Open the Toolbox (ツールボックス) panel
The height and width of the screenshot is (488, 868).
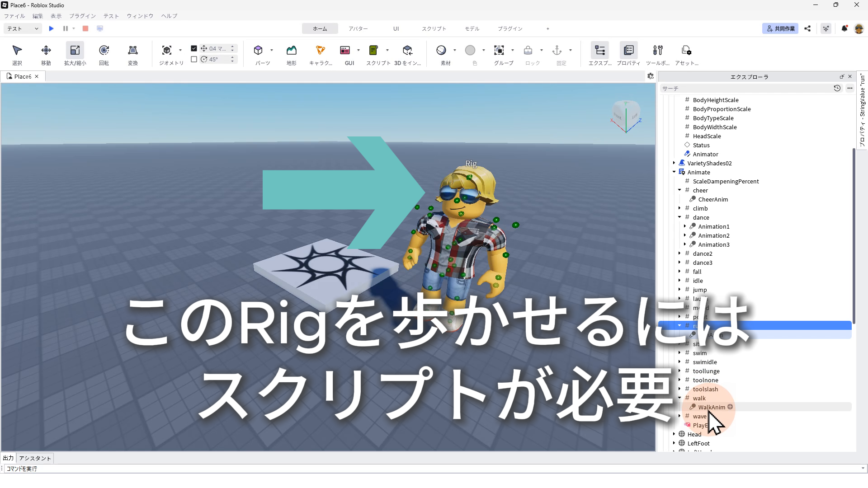pos(658,51)
